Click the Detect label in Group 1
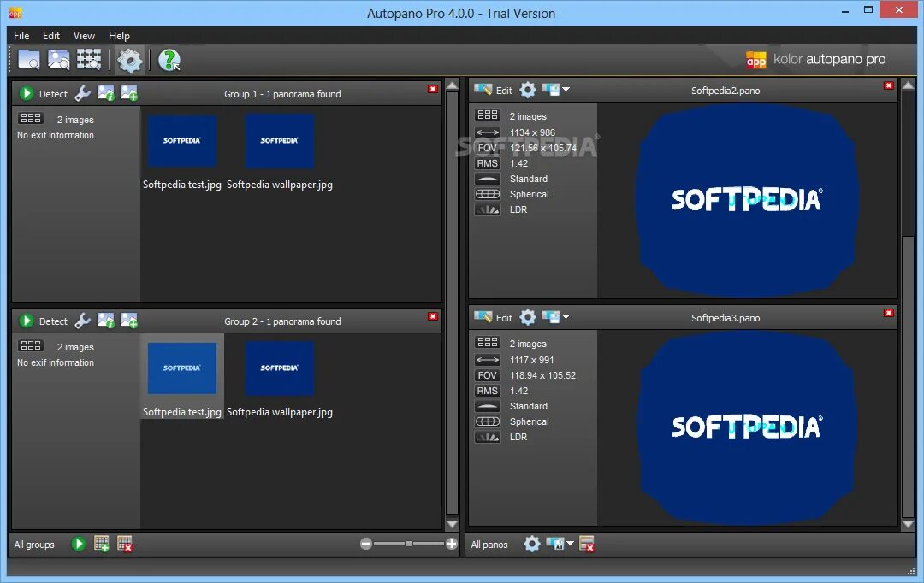Screen dimensions: 924x583 pos(53,94)
